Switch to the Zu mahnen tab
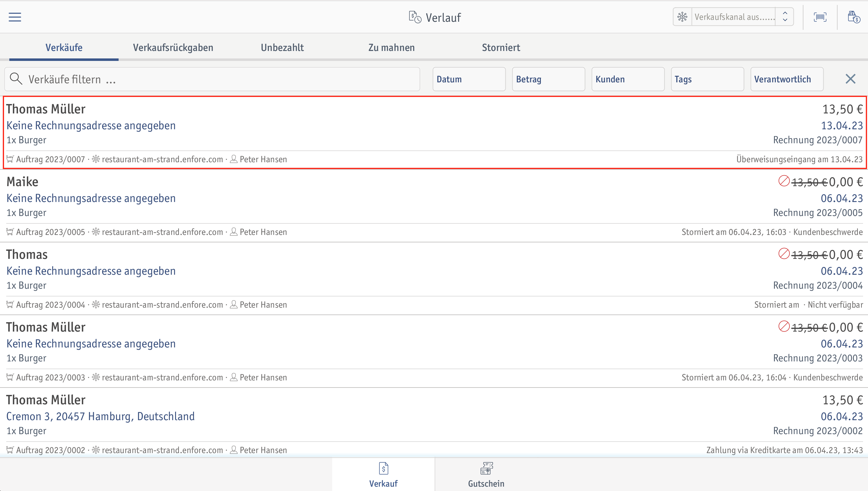 click(x=391, y=48)
